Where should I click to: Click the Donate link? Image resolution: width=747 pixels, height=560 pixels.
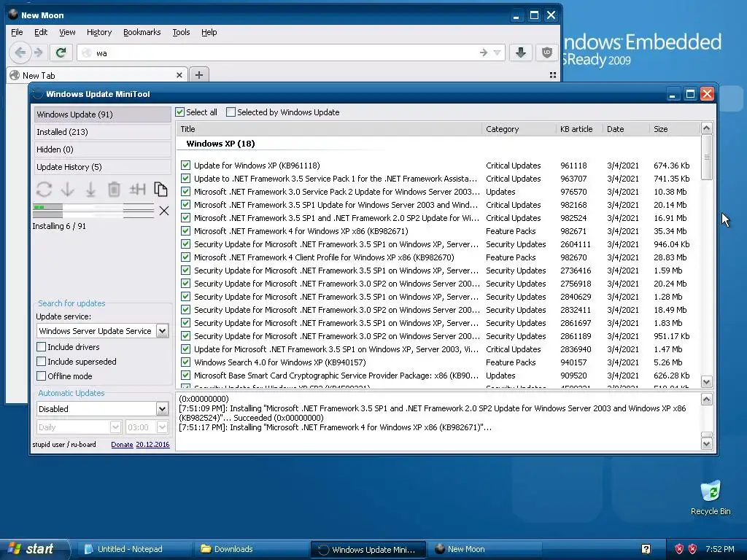pos(122,444)
